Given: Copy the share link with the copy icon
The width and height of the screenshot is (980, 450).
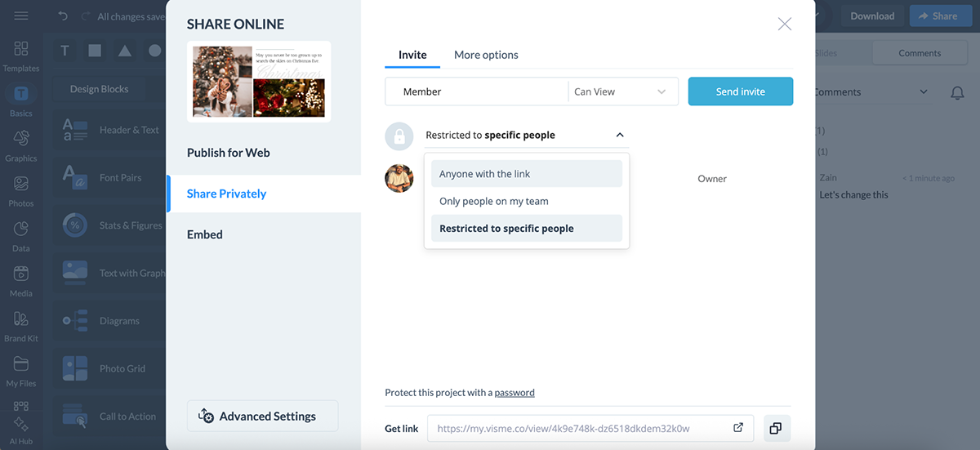Looking at the screenshot, I should click(x=776, y=428).
